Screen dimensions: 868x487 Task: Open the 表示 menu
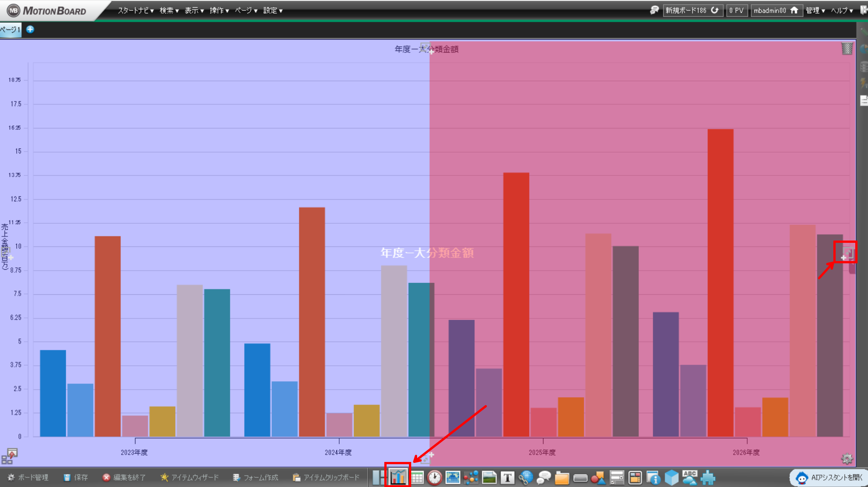coord(194,10)
